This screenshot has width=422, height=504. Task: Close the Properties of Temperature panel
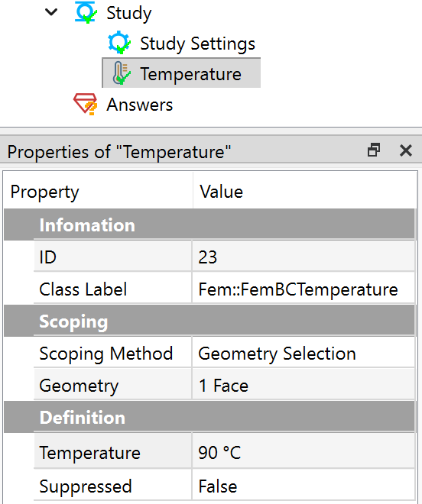(x=406, y=150)
